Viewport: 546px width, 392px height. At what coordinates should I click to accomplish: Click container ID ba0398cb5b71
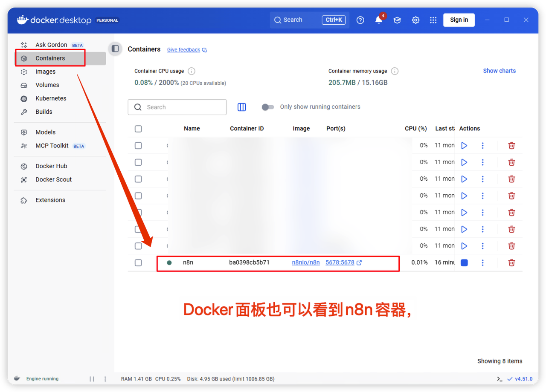pos(249,262)
